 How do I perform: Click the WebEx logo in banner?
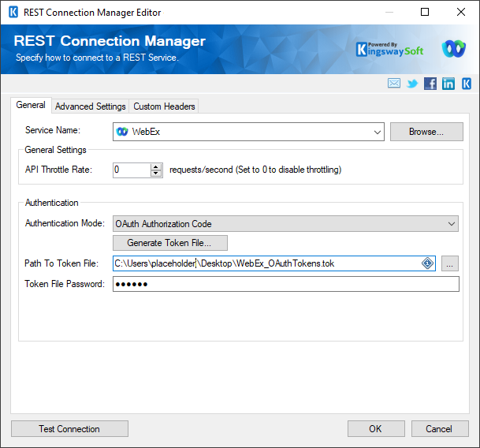(x=454, y=48)
